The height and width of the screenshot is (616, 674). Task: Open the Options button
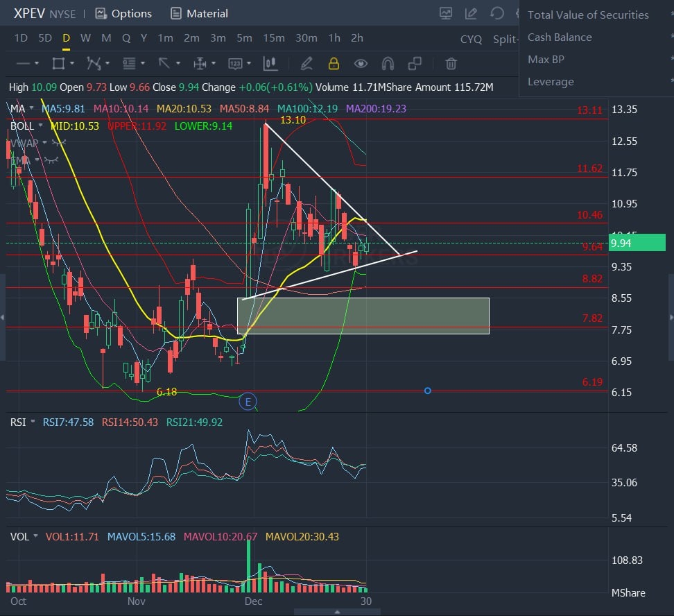tap(123, 13)
